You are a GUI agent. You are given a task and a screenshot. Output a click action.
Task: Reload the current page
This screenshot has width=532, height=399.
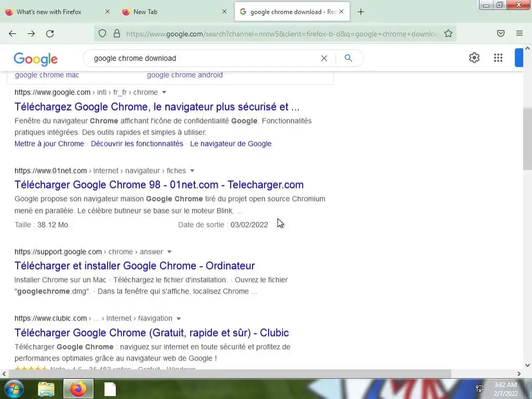[x=50, y=34]
